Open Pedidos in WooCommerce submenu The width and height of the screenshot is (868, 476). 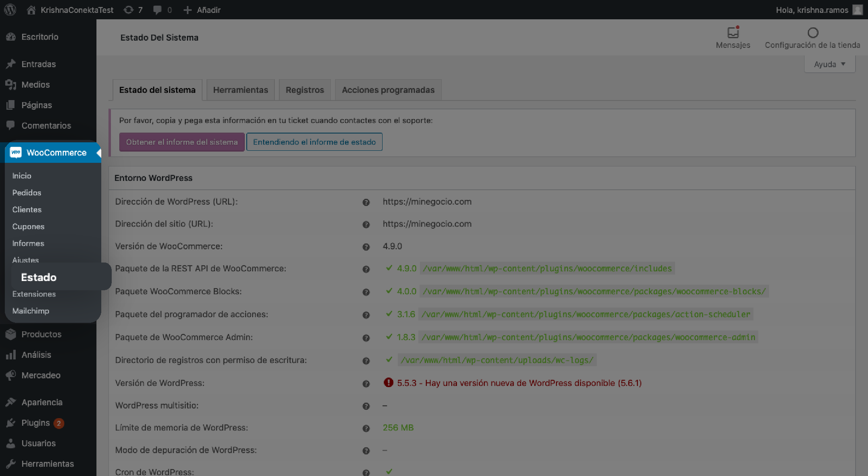click(27, 193)
